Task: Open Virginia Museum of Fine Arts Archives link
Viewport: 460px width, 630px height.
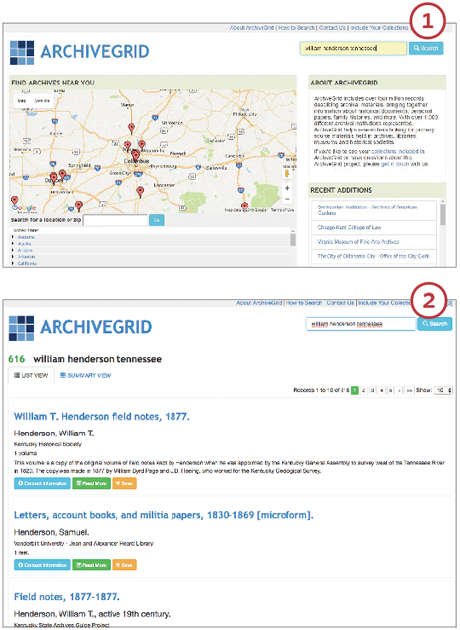Action: (358, 242)
